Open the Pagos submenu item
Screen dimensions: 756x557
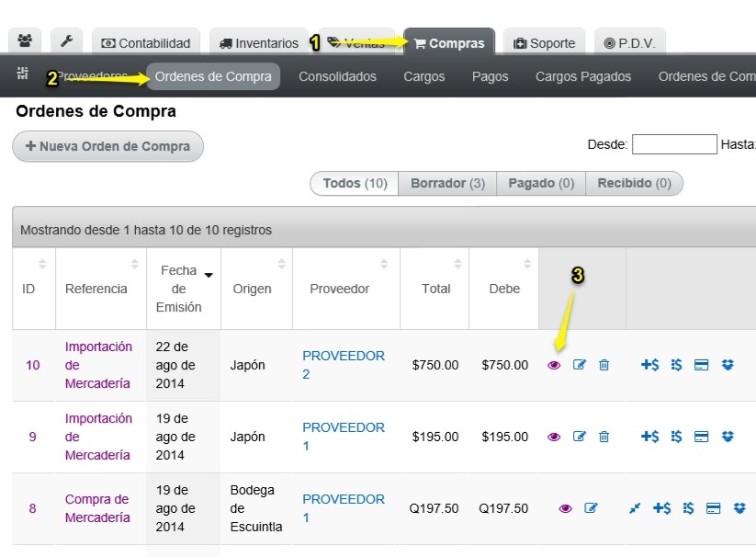click(x=490, y=76)
